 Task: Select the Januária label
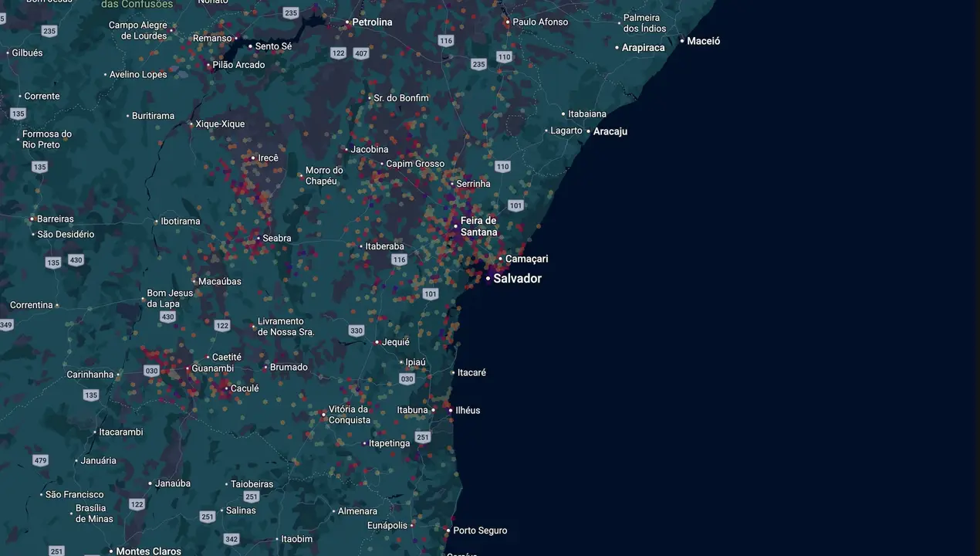point(99,460)
